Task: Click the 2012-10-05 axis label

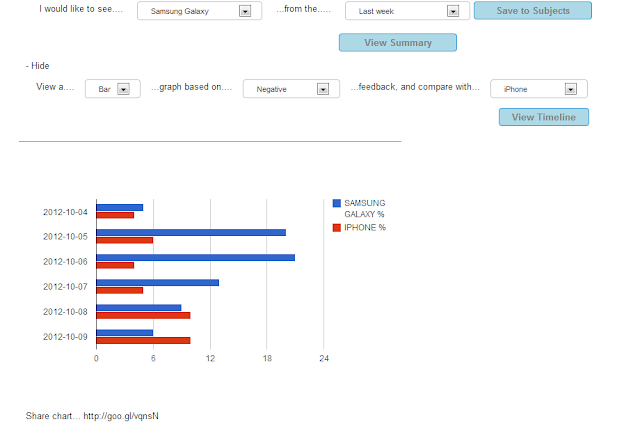Action: tap(65, 237)
